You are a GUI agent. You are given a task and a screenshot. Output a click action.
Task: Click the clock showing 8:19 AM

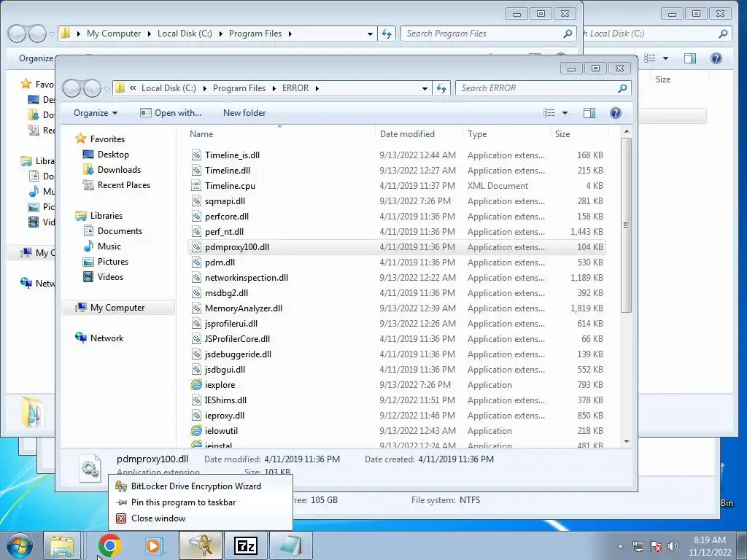(x=709, y=540)
